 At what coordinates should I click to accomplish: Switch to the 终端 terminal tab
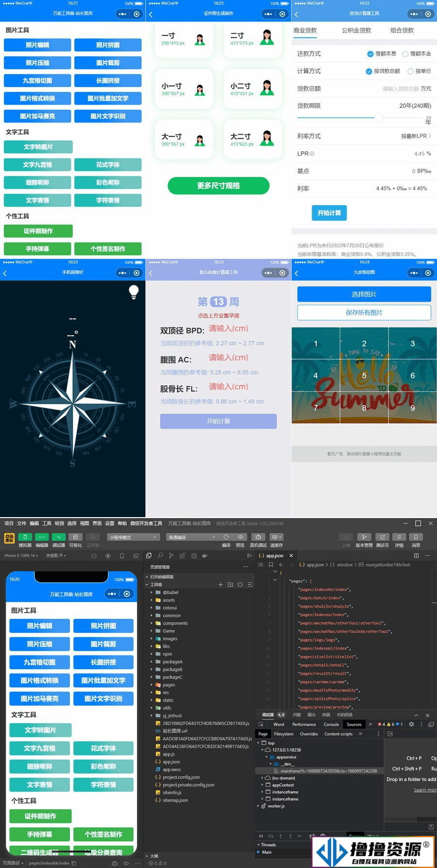(326, 714)
